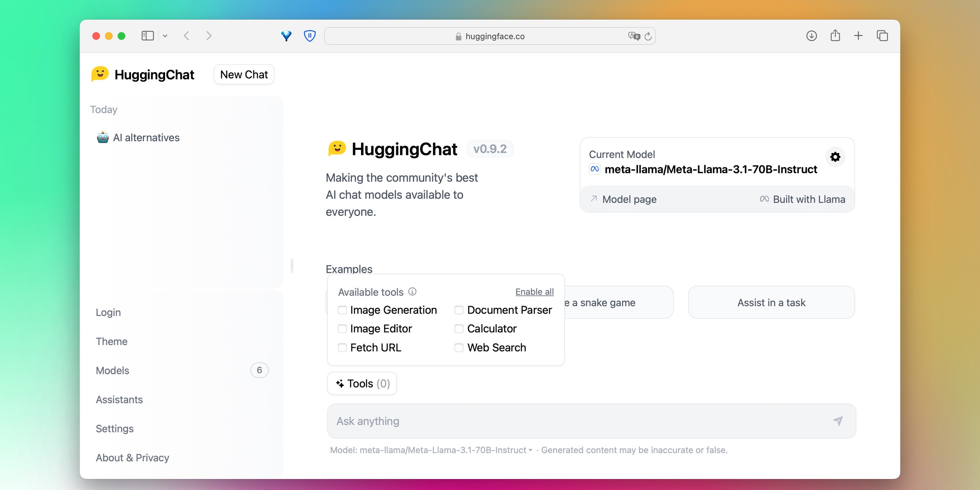Image resolution: width=980 pixels, height=490 pixels.
Task: Click the Available tools info icon
Action: pyautogui.click(x=412, y=291)
